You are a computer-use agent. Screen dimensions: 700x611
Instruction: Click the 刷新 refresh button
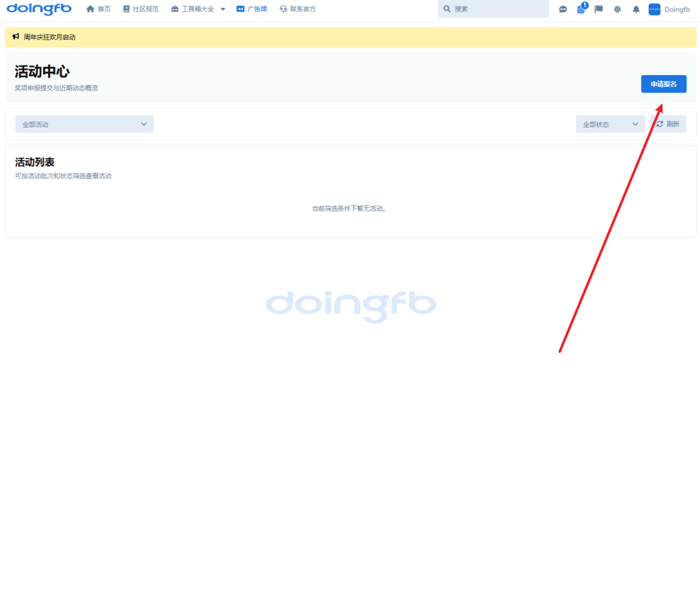pos(668,124)
